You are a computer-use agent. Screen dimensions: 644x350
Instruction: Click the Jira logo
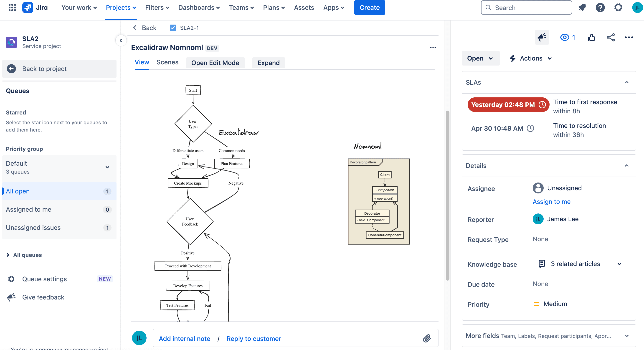point(35,8)
